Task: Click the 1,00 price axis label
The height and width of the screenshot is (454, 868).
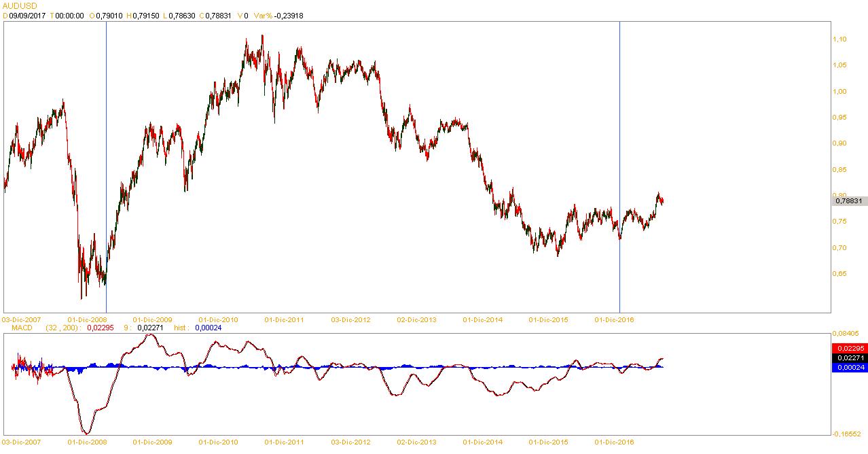Action: click(x=839, y=91)
